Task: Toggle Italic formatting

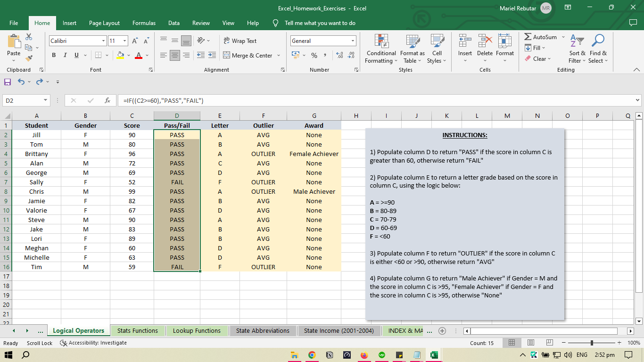Action: (x=65, y=56)
